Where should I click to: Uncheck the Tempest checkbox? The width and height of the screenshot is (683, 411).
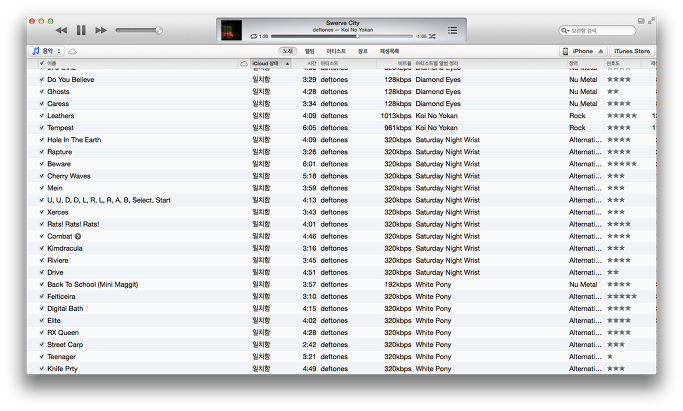click(x=42, y=128)
